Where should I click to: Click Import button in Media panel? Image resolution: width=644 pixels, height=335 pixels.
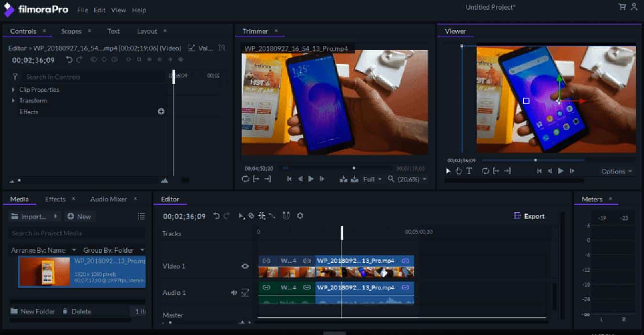pos(30,216)
